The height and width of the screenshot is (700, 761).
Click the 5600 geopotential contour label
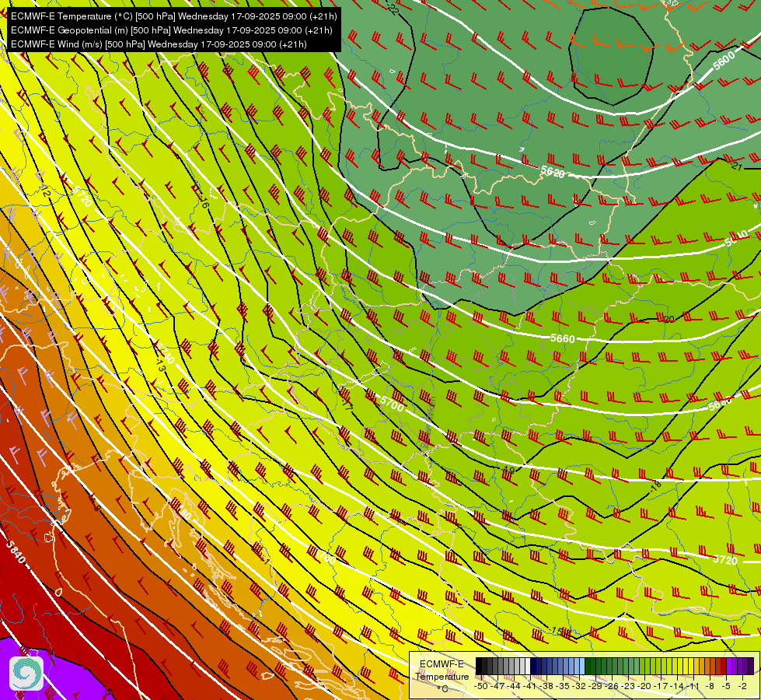click(724, 61)
